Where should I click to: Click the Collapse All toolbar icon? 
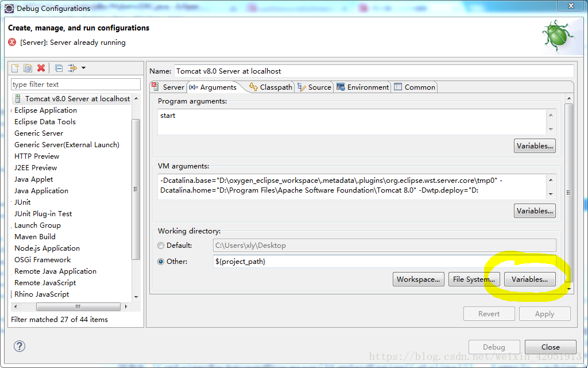point(59,68)
